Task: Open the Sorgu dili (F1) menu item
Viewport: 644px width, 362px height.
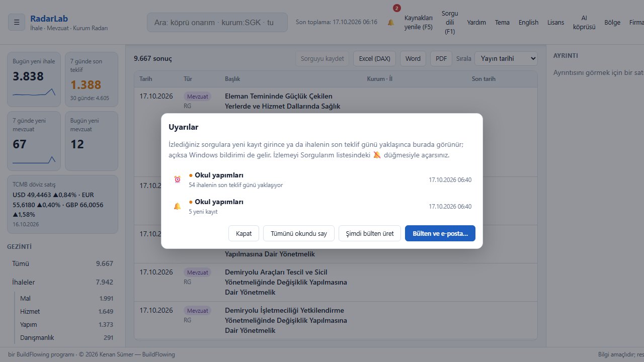Action: tap(450, 23)
